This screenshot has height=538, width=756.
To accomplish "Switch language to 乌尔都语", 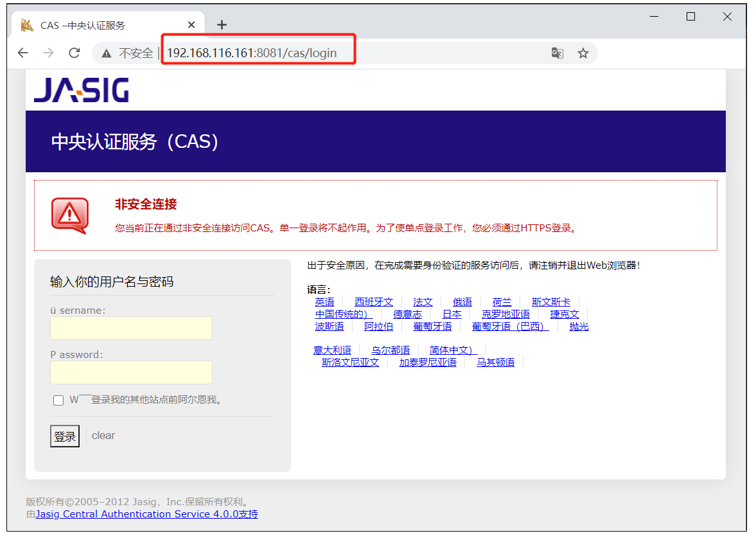I will tap(391, 350).
